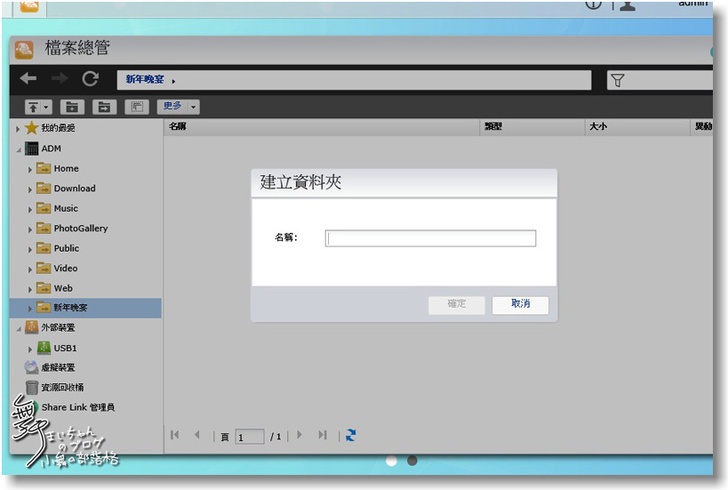This screenshot has height=490, width=728.
Task: Click the 確定 button in dialog
Action: 456,305
